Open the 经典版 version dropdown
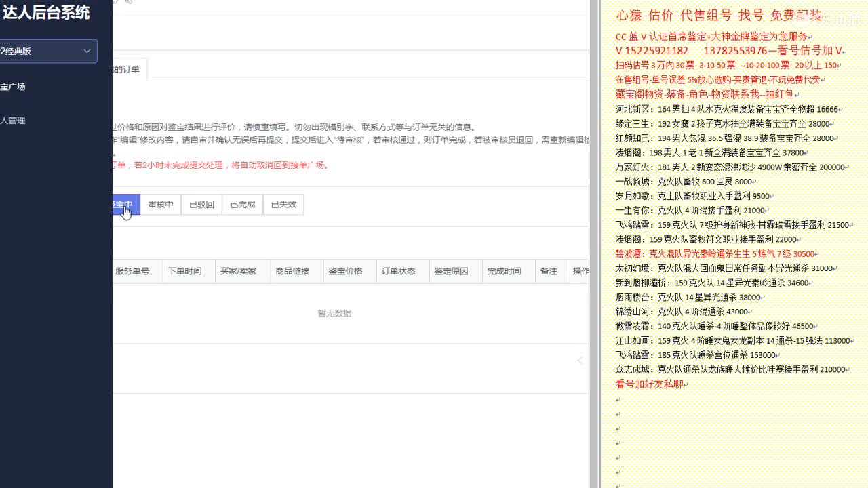868x488 pixels. [48, 51]
